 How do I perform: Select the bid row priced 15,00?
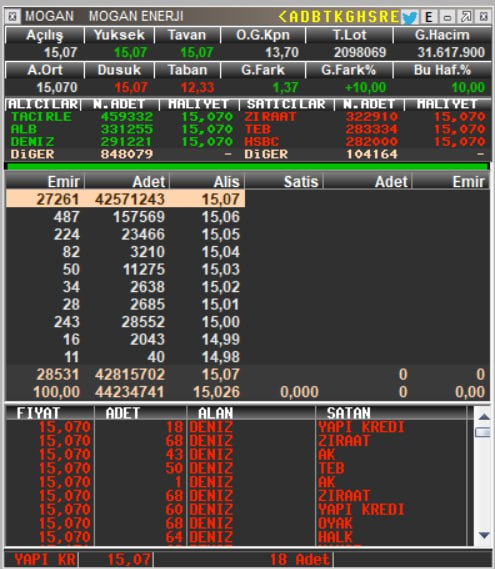point(125,322)
